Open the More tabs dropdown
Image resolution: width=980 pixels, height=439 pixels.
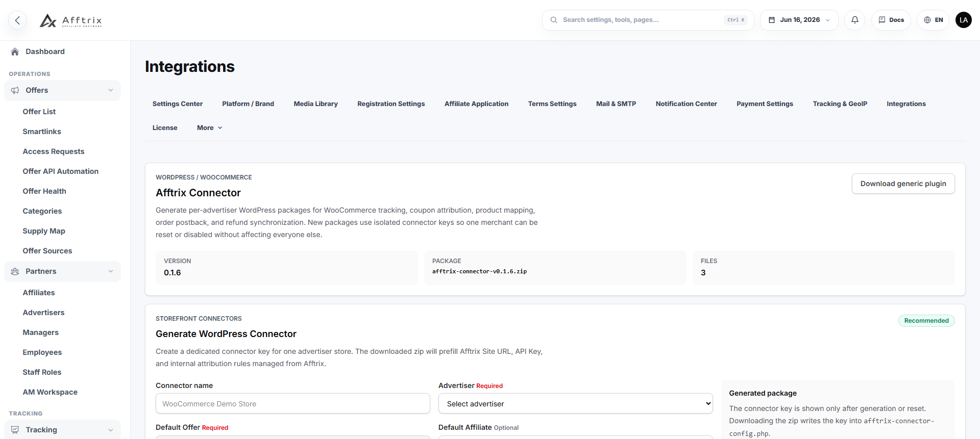pyautogui.click(x=210, y=127)
